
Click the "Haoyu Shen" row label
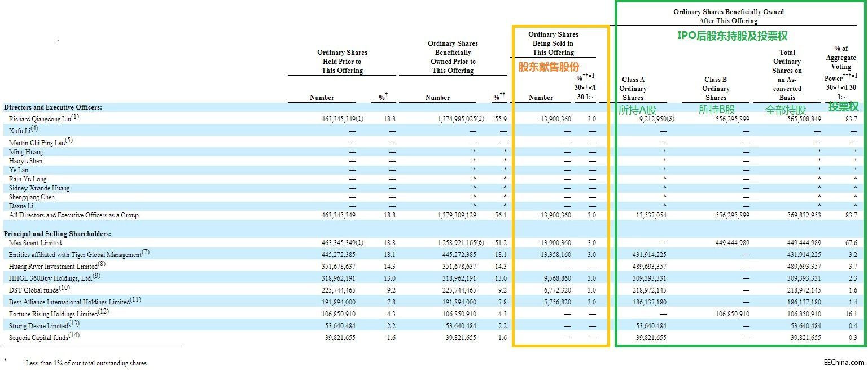click(25, 161)
